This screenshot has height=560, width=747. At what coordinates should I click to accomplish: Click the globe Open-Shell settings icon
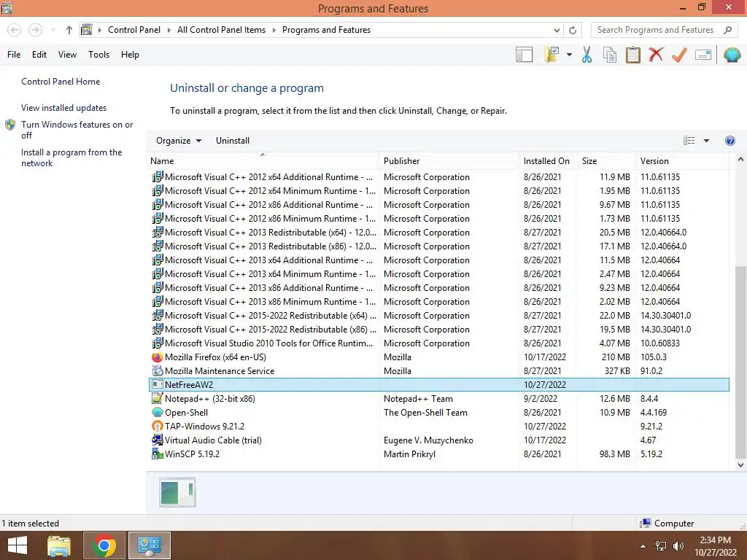point(732,55)
